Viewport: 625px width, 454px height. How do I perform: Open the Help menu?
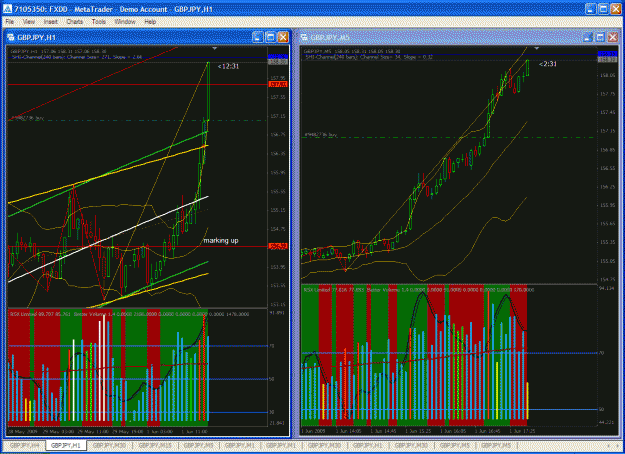150,22
